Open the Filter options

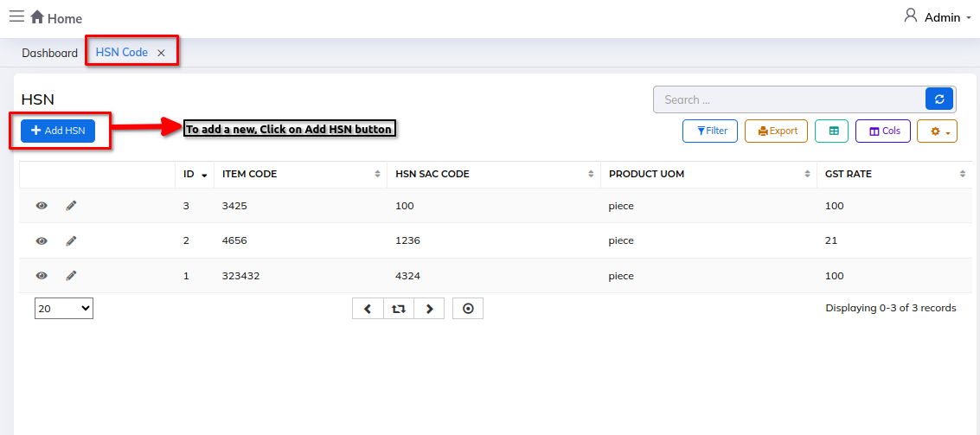(710, 131)
